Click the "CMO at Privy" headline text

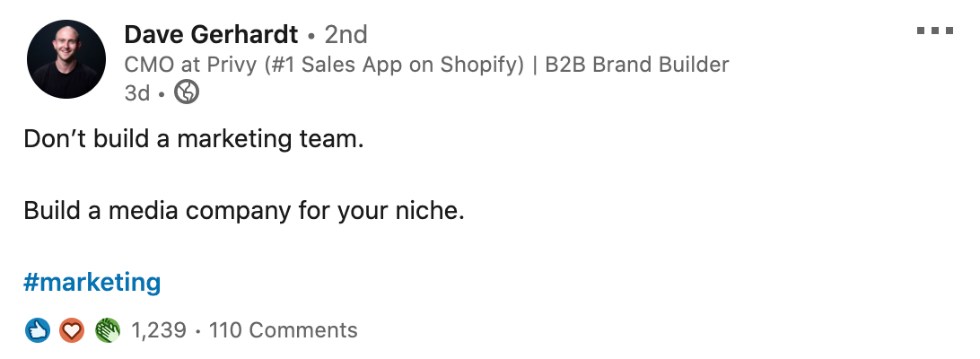(193, 65)
